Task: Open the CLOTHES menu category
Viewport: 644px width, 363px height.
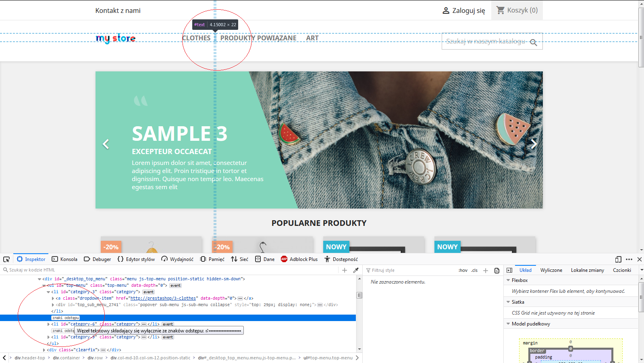Action: coord(196,38)
